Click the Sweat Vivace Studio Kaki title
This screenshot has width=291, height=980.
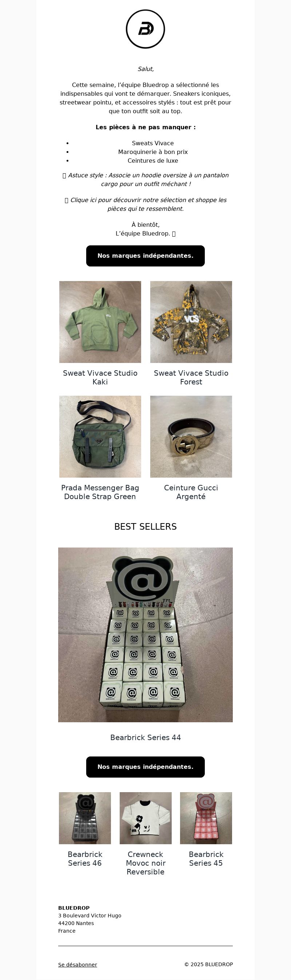coord(100,378)
